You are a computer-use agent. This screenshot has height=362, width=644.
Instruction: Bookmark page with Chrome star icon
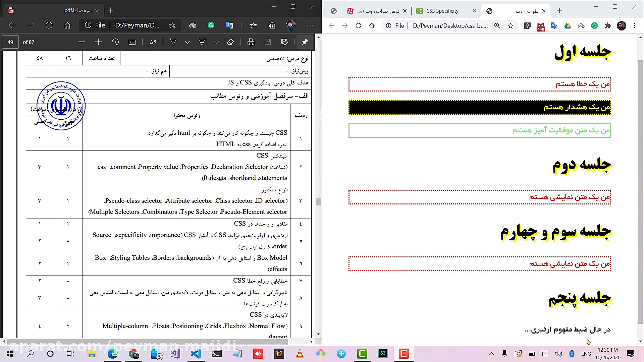pos(511,26)
